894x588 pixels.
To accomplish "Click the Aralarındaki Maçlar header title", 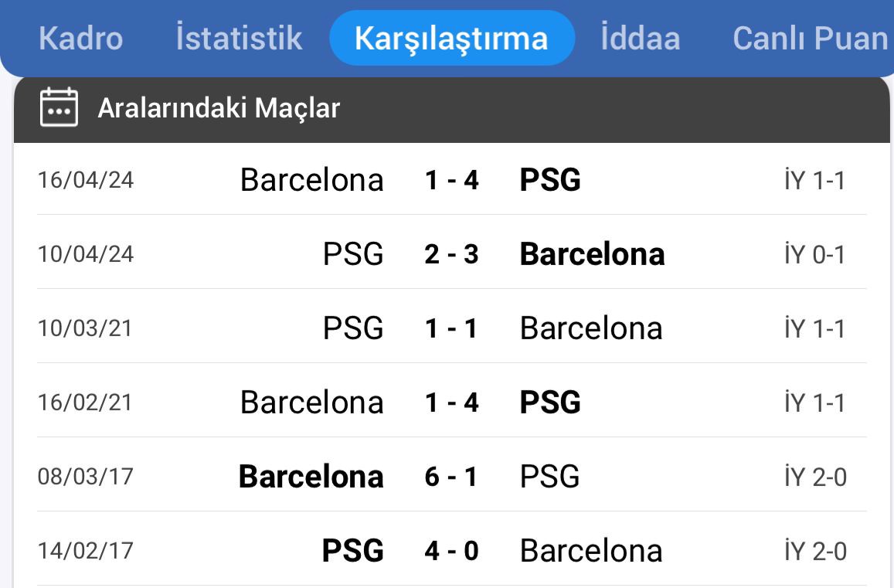I will 219,108.
